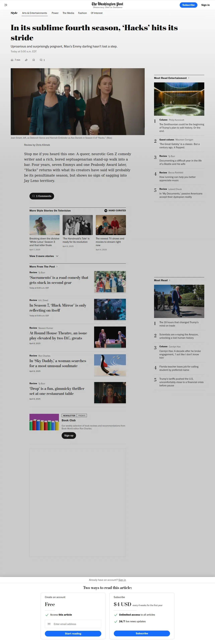Viewport: 215px width, 644px height.
Task: Go to Power section
Action: coord(55,13)
